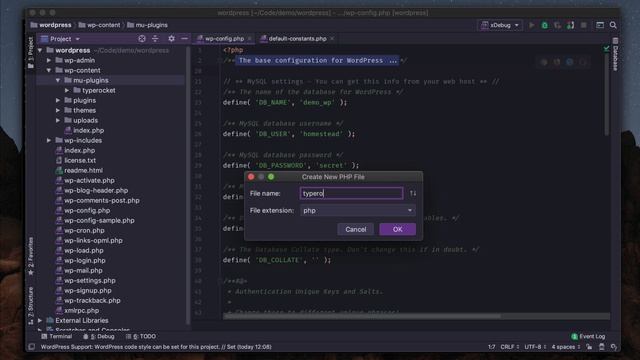Click the Search Everywhere magnifier icon
This screenshot has height=360, width=640.
point(613,25)
